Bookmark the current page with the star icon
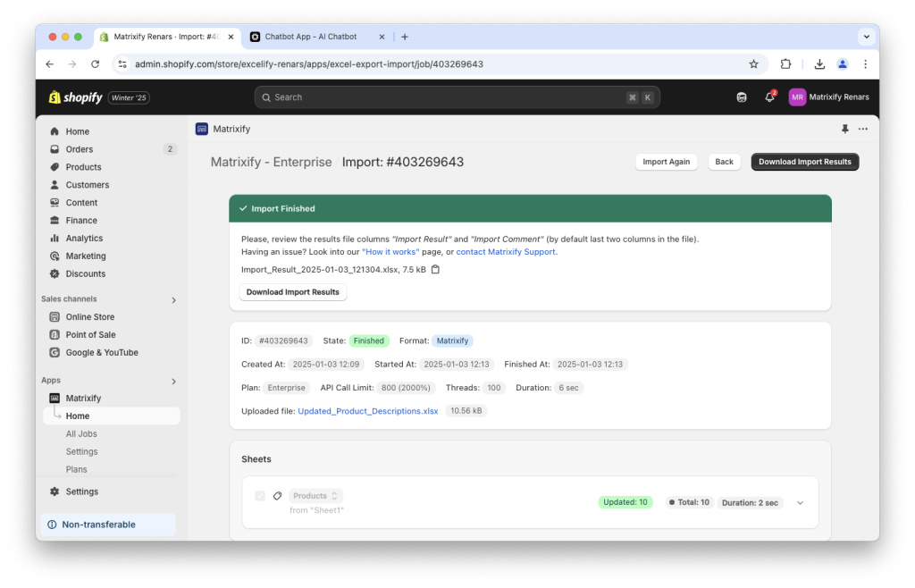This screenshot has height=588, width=915. 753,63
